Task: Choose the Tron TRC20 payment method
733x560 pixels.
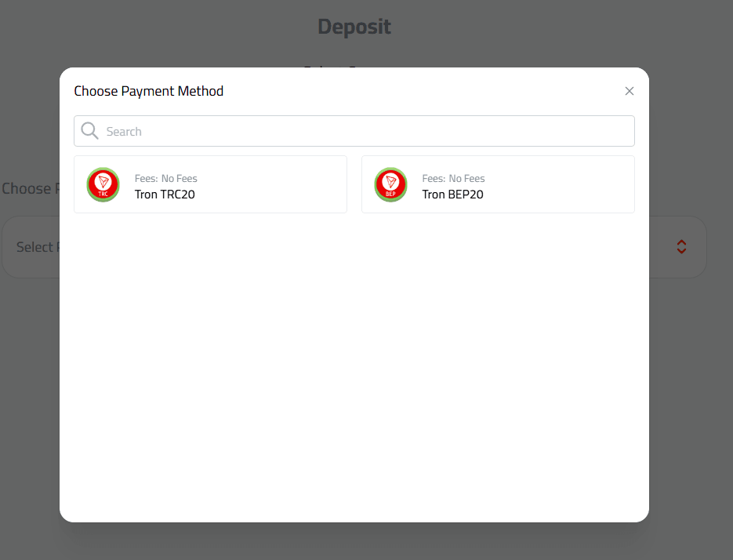Action: pos(210,184)
